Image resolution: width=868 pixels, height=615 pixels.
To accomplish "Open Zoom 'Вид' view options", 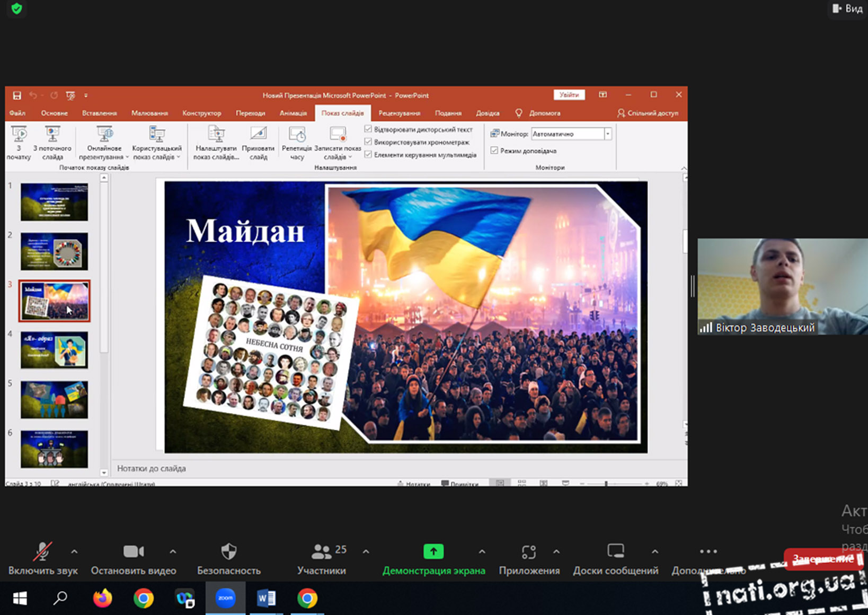I will click(848, 8).
